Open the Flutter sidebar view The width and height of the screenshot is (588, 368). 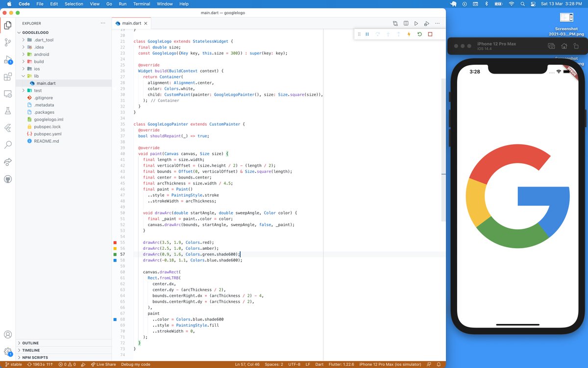(x=8, y=128)
